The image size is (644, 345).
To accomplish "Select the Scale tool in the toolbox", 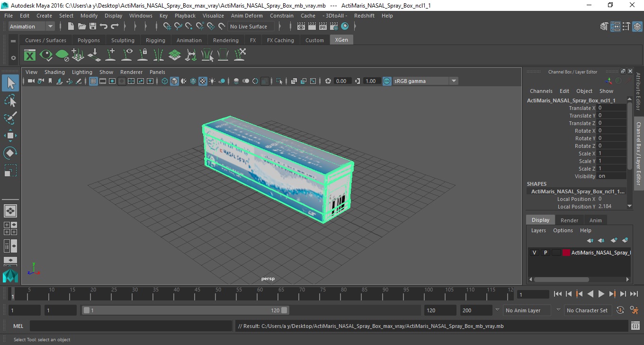I will [10, 171].
